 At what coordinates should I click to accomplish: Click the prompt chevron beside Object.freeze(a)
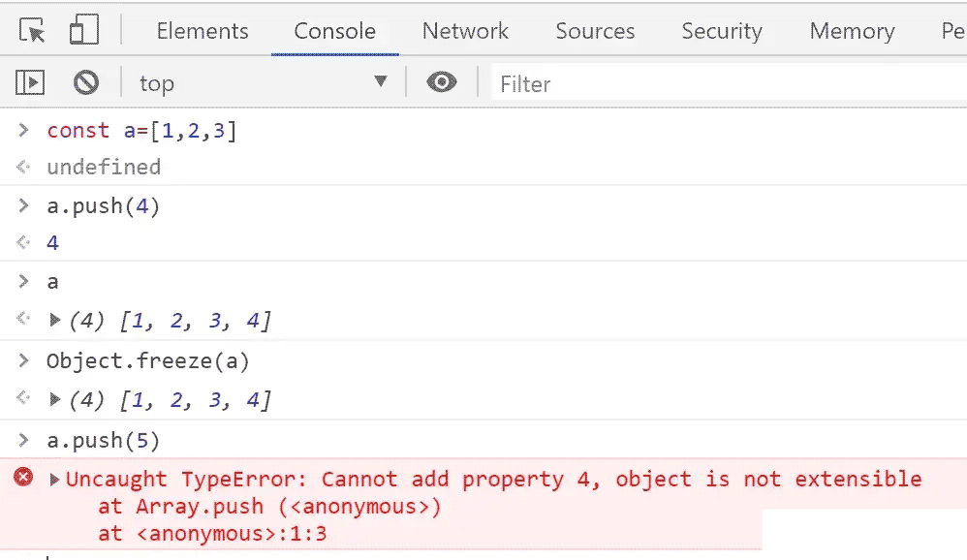[24, 360]
